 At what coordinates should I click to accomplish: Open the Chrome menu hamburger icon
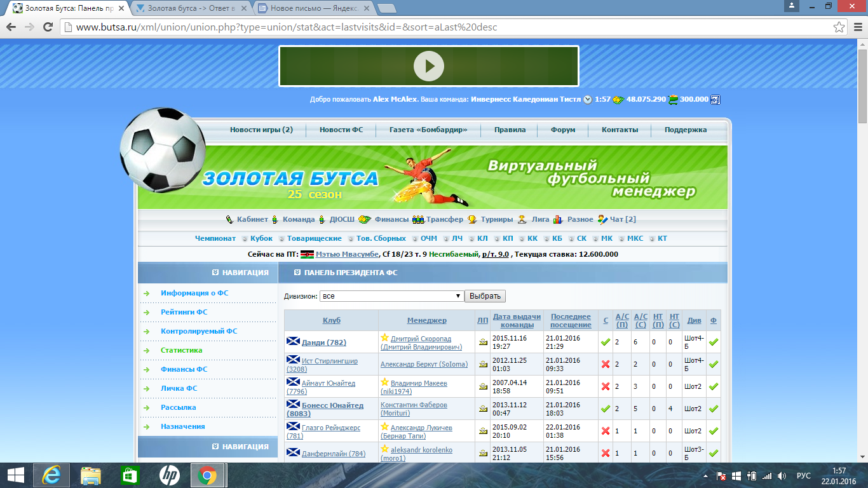tap(857, 27)
